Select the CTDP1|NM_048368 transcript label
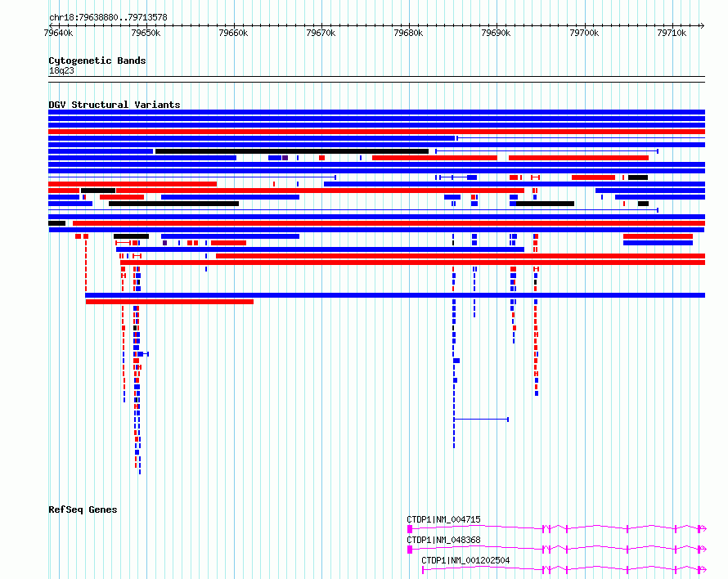The height and width of the screenshot is (579, 728). (443, 540)
